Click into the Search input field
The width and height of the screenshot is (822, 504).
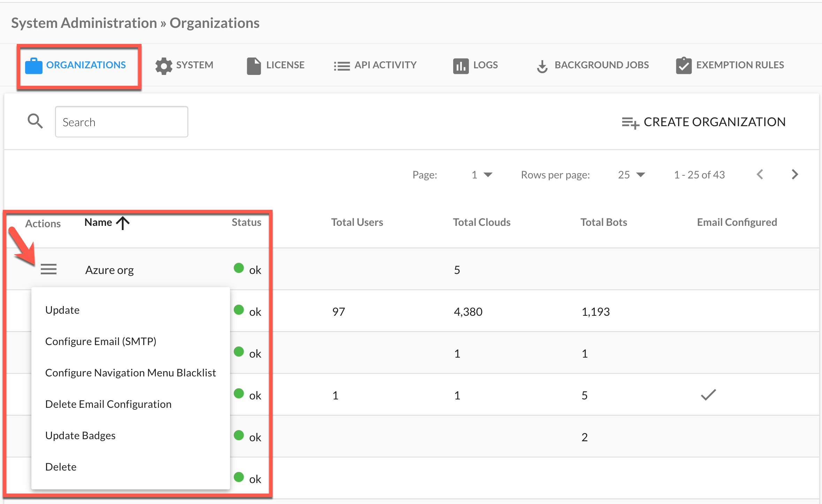(121, 122)
